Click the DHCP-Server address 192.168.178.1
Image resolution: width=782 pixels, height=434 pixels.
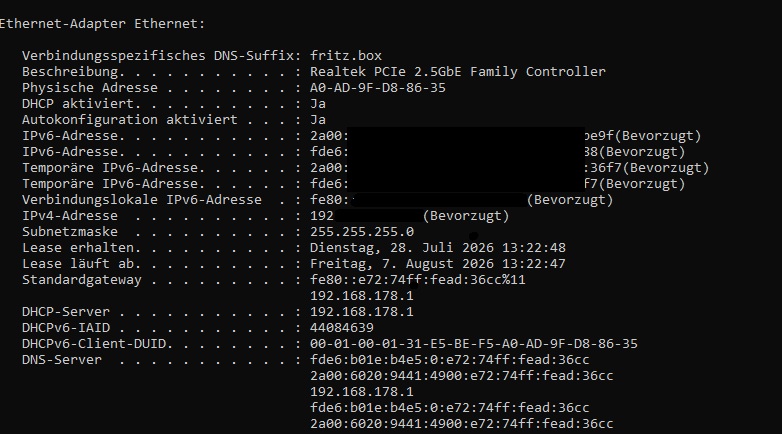click(362, 312)
